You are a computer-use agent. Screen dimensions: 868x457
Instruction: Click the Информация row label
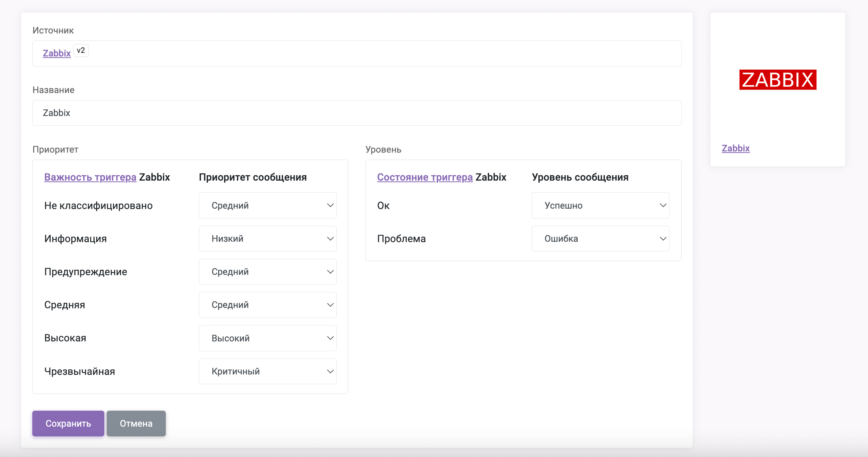coord(76,239)
